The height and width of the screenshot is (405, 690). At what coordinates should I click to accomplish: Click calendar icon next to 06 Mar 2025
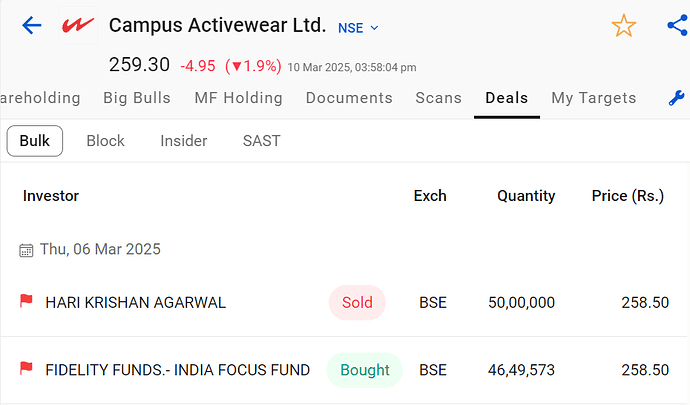click(x=26, y=250)
